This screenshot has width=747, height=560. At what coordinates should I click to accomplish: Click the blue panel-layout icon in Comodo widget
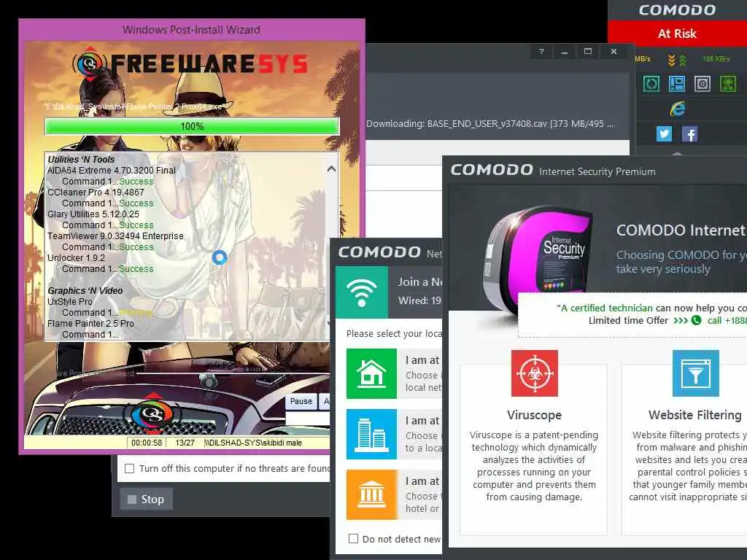[x=677, y=84]
